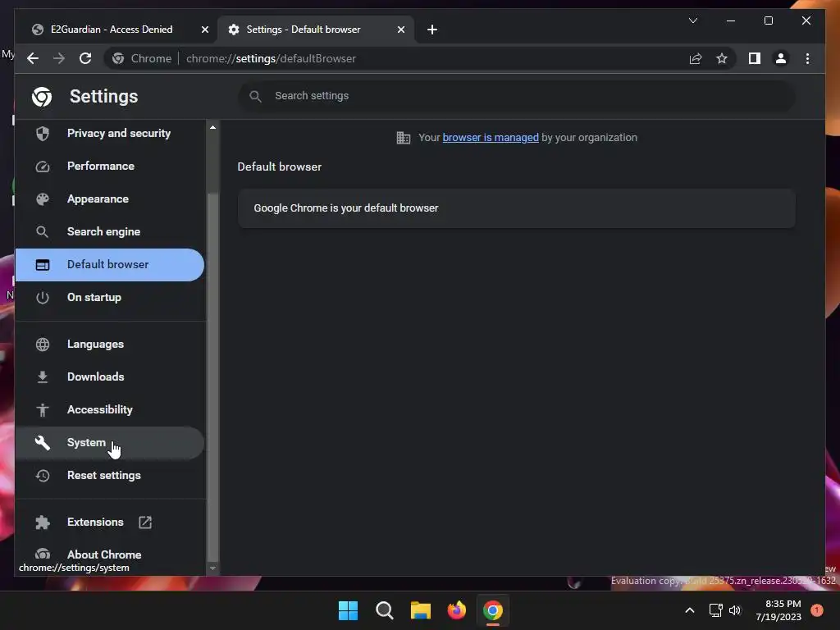Click the wrench System icon
Image resolution: width=840 pixels, height=630 pixels.
[43, 442]
